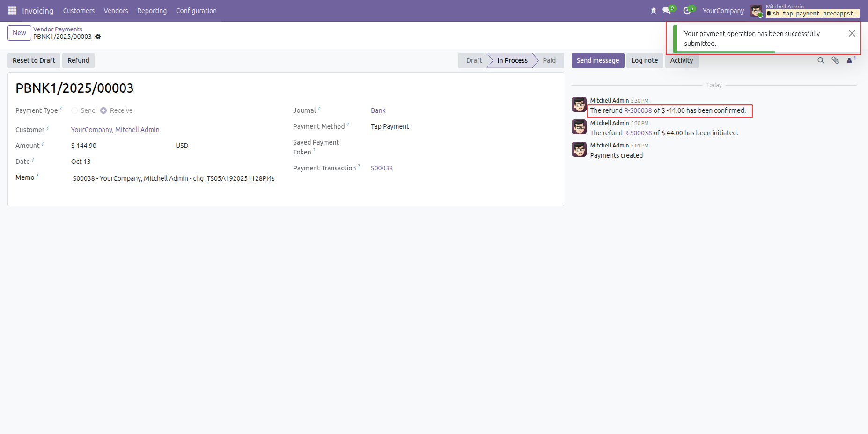
Task: Dismiss the payment operation success notification
Action: coord(852,33)
